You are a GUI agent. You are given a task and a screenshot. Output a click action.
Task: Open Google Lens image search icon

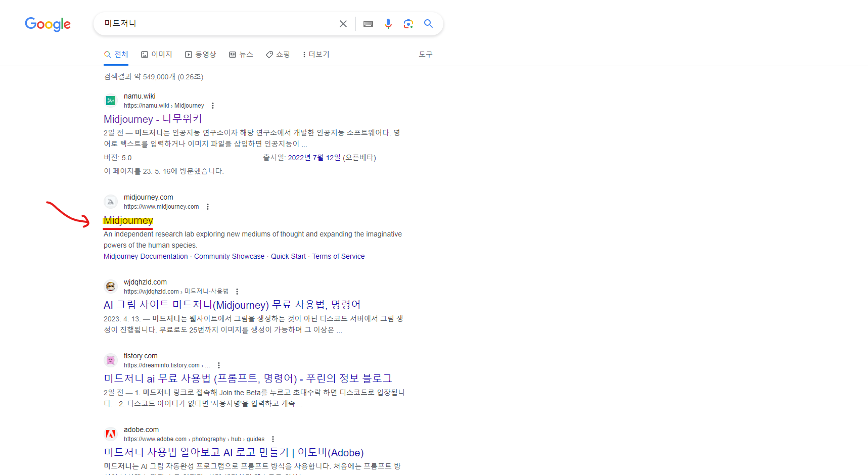(x=408, y=24)
